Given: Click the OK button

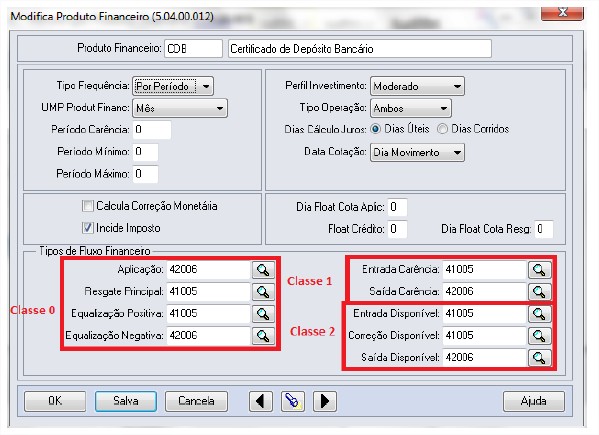Looking at the screenshot, I should [55, 401].
